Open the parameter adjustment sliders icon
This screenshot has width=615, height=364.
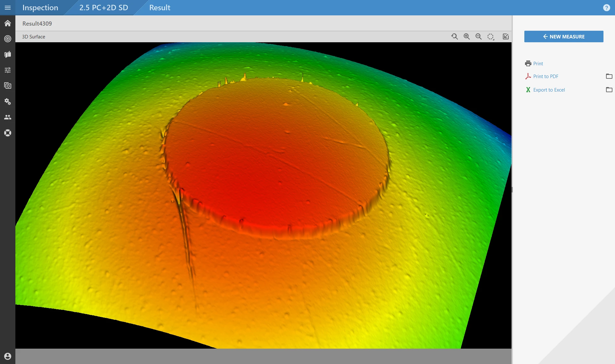point(8,70)
